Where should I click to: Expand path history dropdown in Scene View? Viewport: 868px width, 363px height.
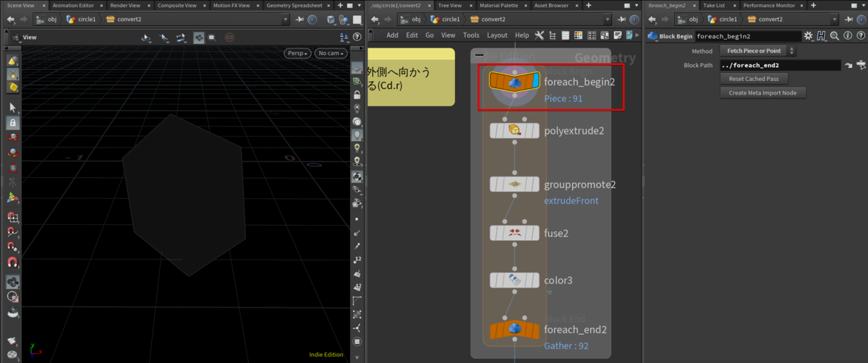click(x=286, y=20)
